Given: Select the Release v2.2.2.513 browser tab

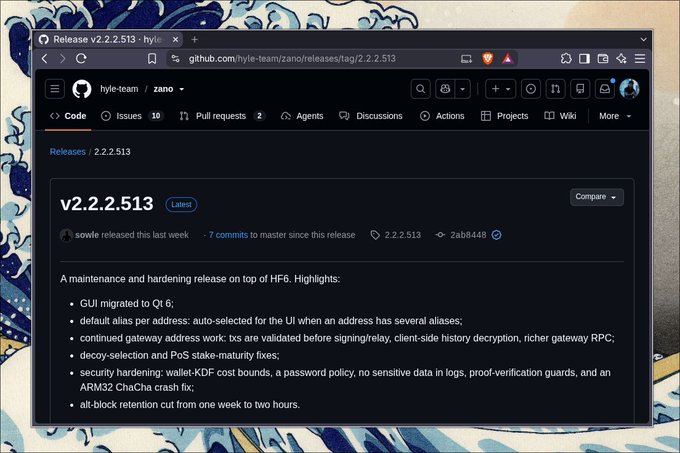Looking at the screenshot, I should tap(108, 39).
